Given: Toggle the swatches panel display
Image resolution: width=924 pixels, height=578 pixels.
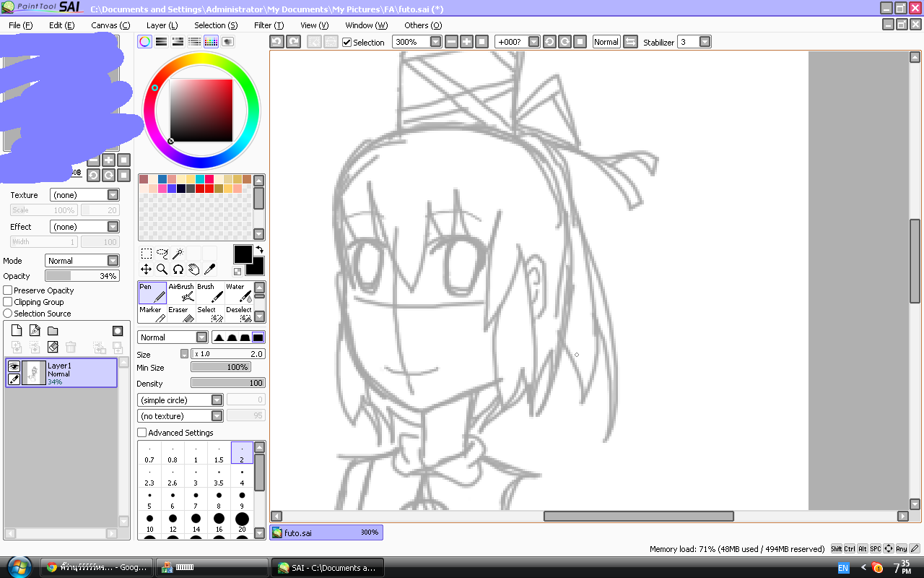Looking at the screenshot, I should pyautogui.click(x=211, y=42).
